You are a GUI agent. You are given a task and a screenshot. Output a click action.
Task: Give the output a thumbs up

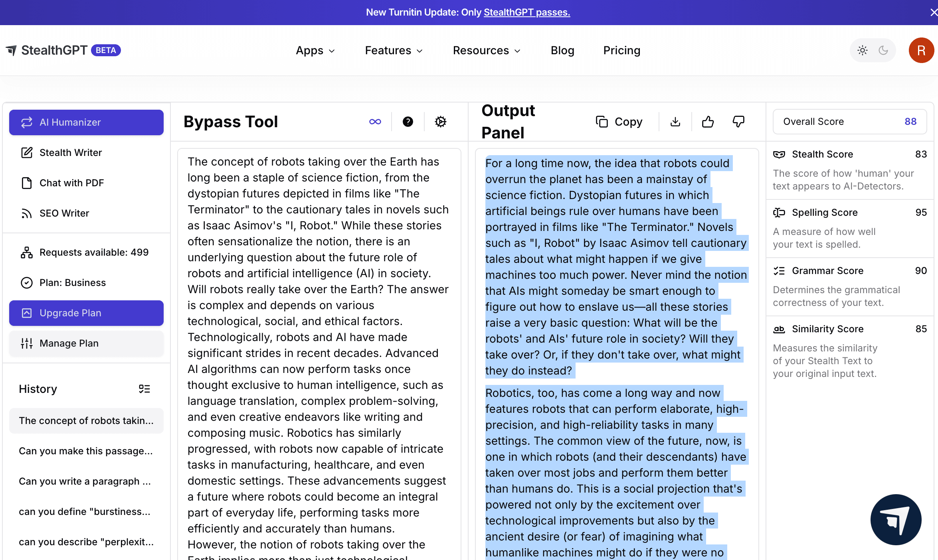click(708, 122)
